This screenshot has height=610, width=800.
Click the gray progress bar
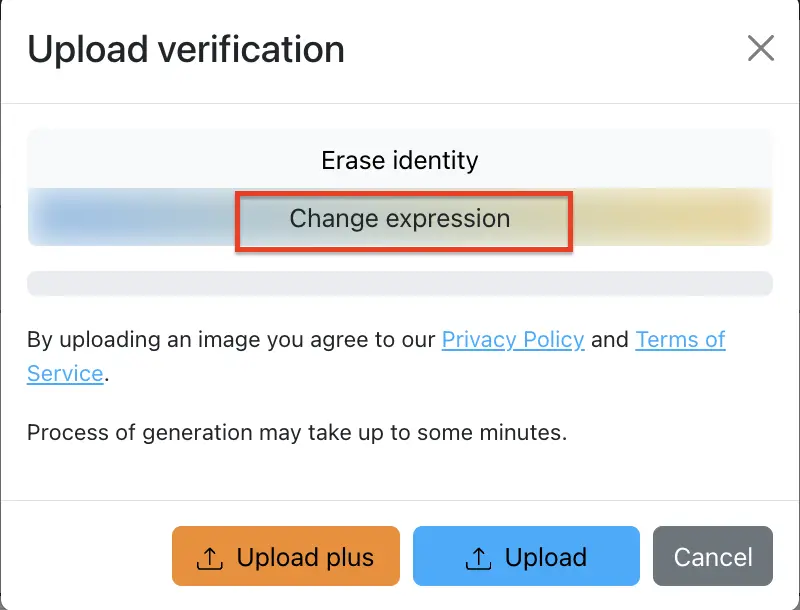tap(399, 284)
